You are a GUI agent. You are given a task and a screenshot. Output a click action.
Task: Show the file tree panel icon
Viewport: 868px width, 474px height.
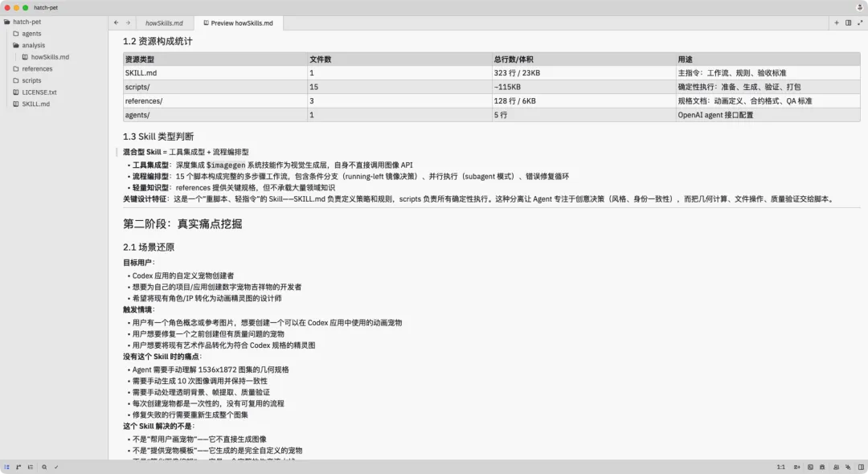[x=6, y=467]
